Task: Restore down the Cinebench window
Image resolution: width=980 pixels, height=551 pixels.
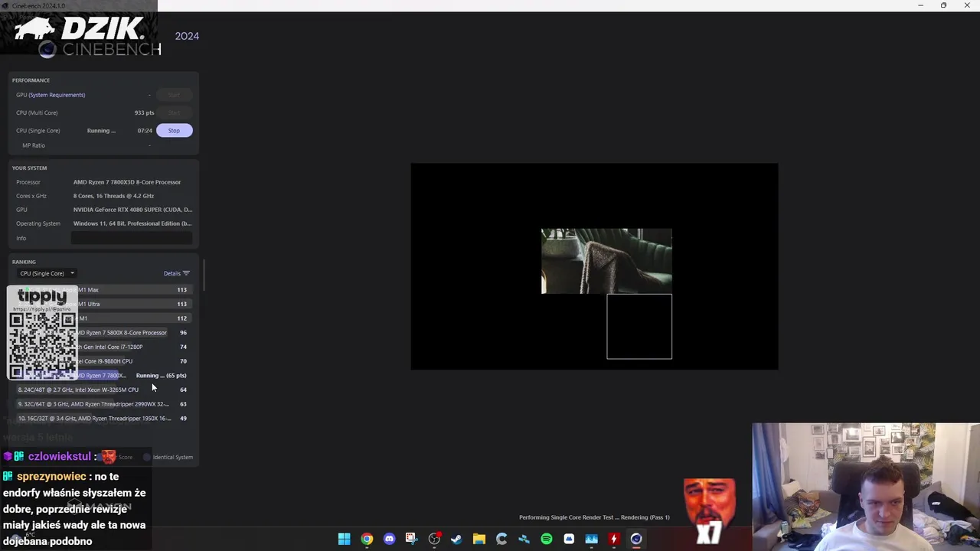Action: pyautogui.click(x=943, y=5)
